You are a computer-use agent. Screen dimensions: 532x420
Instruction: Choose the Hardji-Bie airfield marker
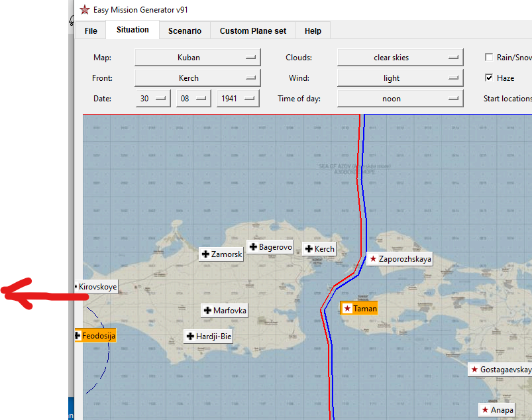[209, 337]
